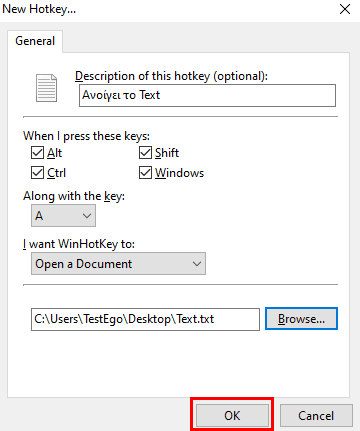
Task: Cancel the new hotkey dialog
Action: [x=316, y=416]
